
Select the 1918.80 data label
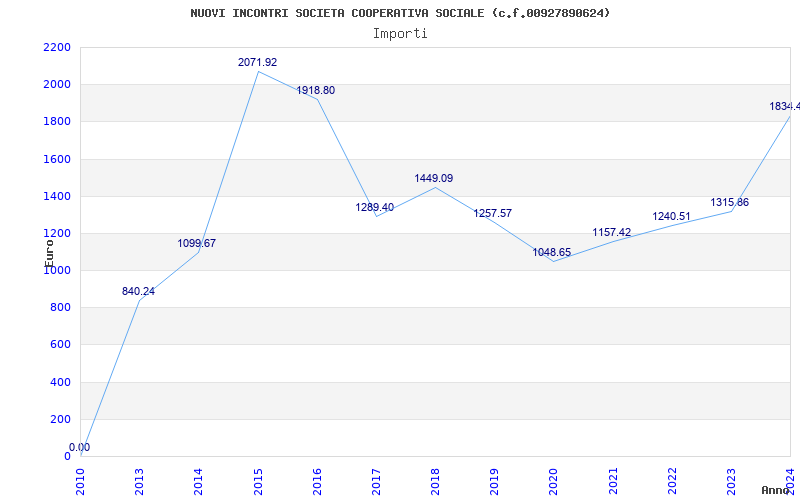pos(316,90)
